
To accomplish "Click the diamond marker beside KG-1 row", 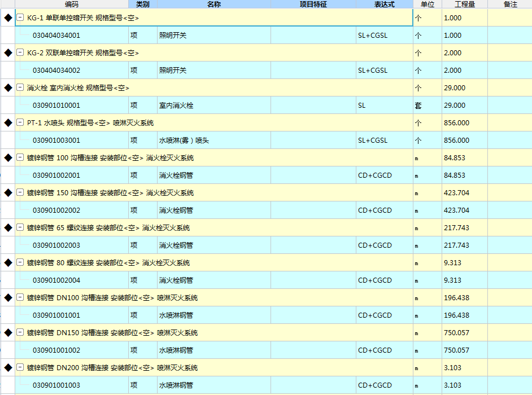I will (8, 18).
